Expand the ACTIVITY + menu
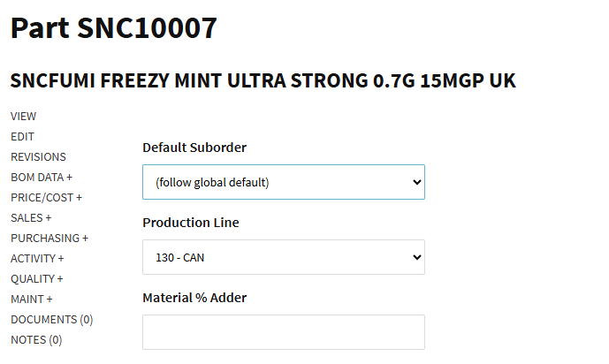The image size is (609, 364). pos(38,259)
